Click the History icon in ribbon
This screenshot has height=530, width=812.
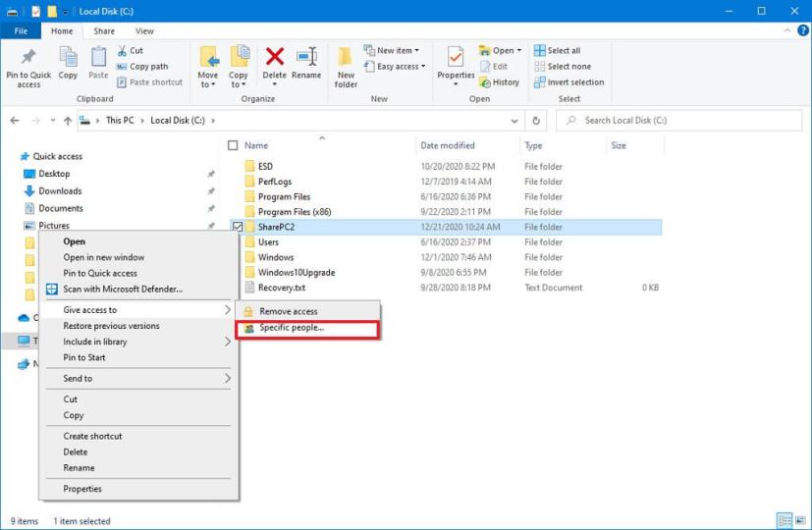coord(485,82)
